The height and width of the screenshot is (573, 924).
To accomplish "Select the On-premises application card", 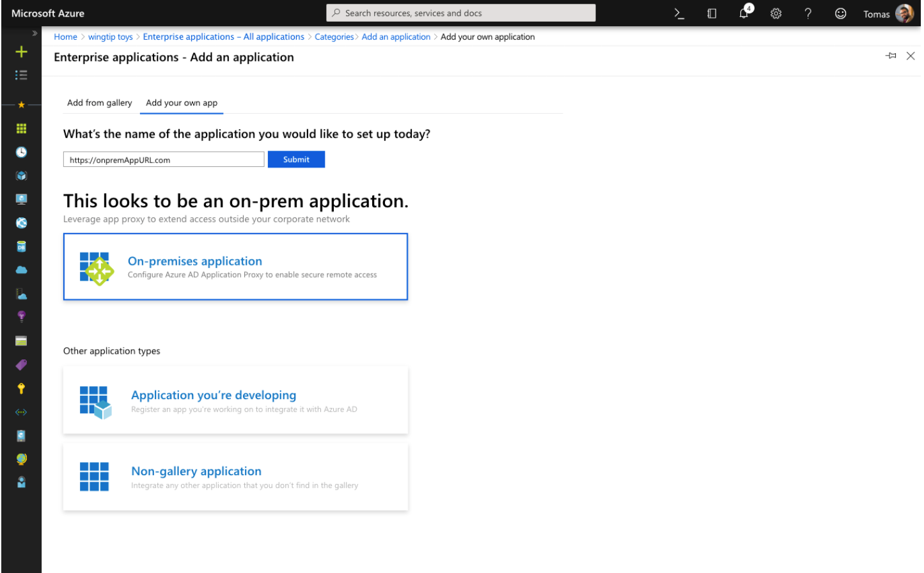I will click(235, 267).
